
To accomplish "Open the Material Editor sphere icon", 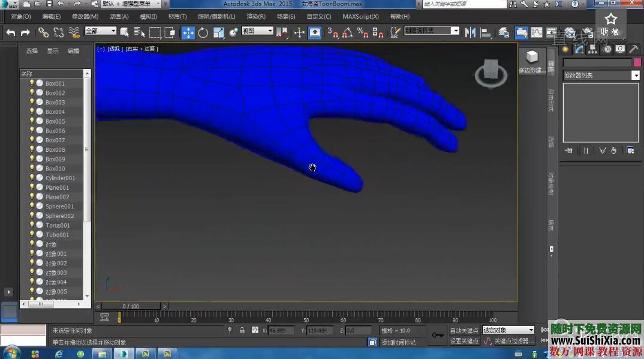I will 570,32.
